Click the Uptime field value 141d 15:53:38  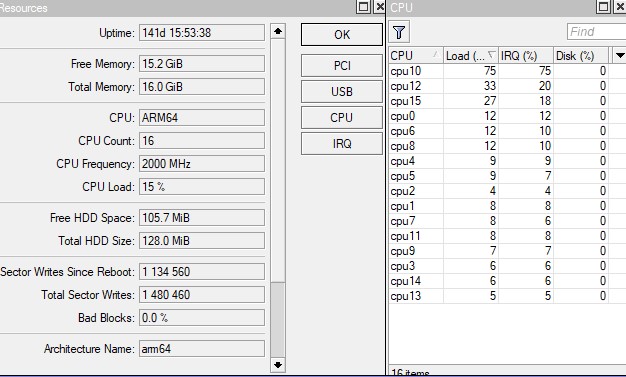pos(202,33)
